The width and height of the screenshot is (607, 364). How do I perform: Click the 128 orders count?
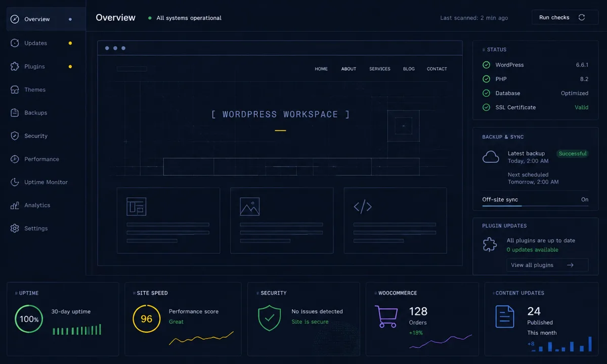pyautogui.click(x=418, y=311)
